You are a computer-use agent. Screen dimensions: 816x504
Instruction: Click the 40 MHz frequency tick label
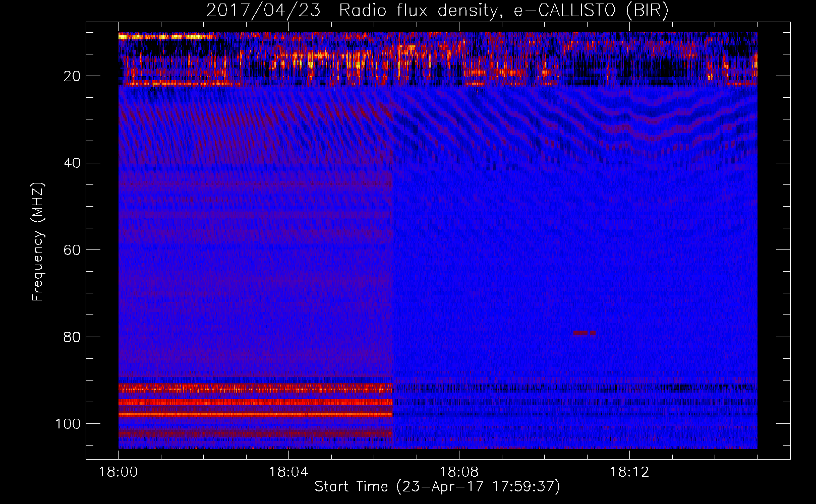pyautogui.click(x=72, y=163)
